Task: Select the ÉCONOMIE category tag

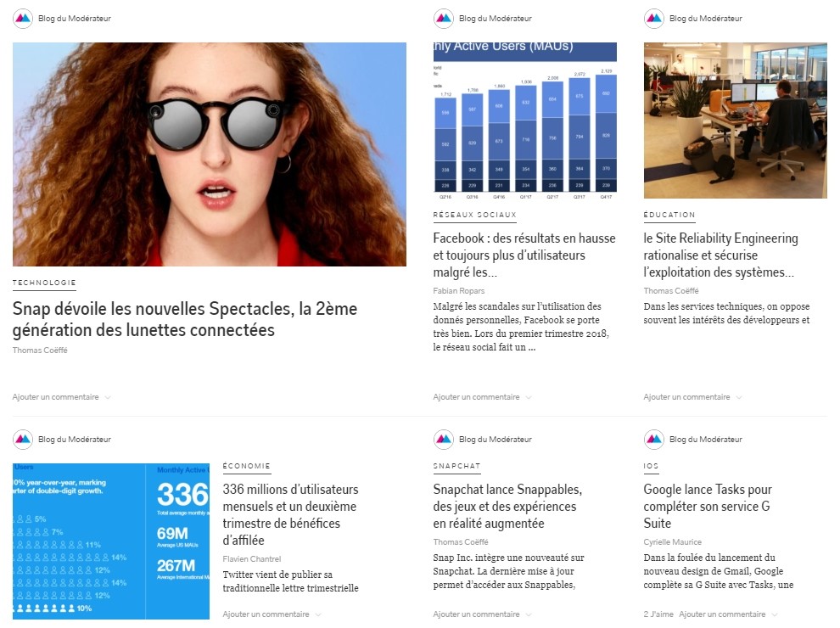Action: [246, 466]
